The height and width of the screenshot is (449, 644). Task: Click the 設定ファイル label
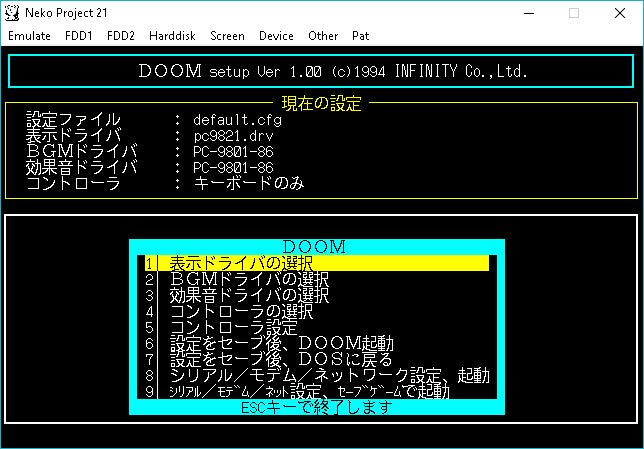coord(73,120)
